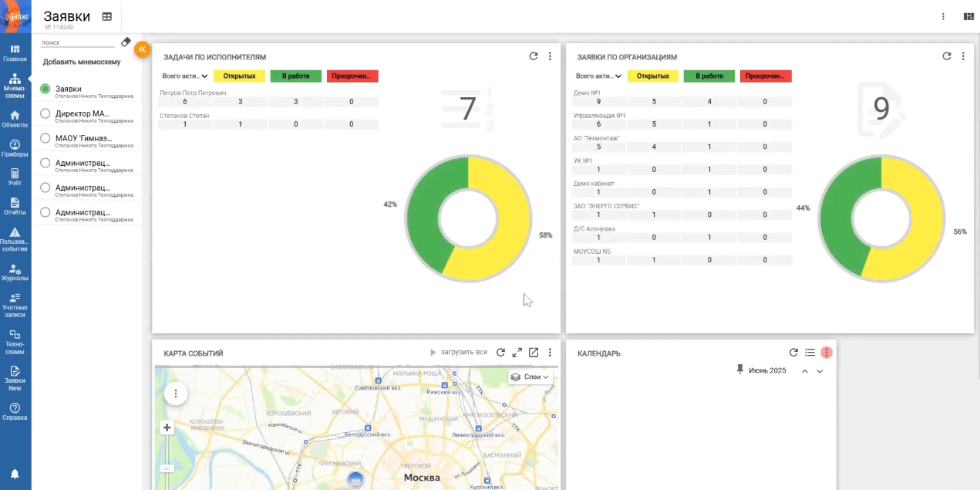980x490 pixels.
Task: Open Отчёты in the left sidebar
Action: pyautogui.click(x=15, y=206)
